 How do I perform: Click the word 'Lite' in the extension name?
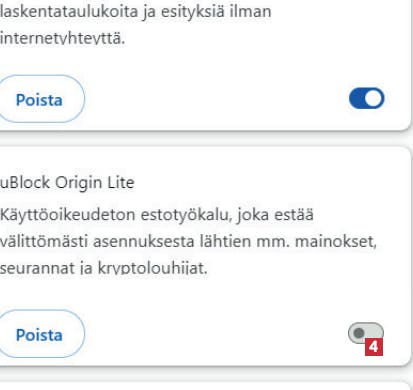coord(121,182)
